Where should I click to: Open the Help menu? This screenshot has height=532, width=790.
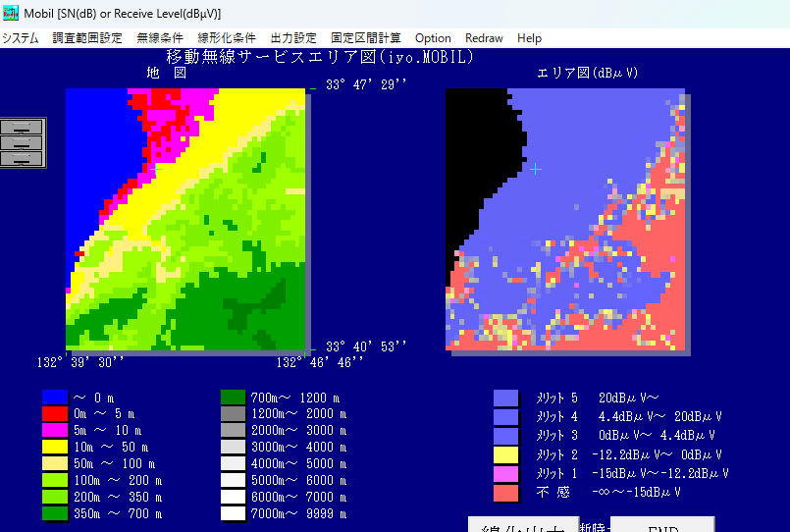[x=529, y=38]
